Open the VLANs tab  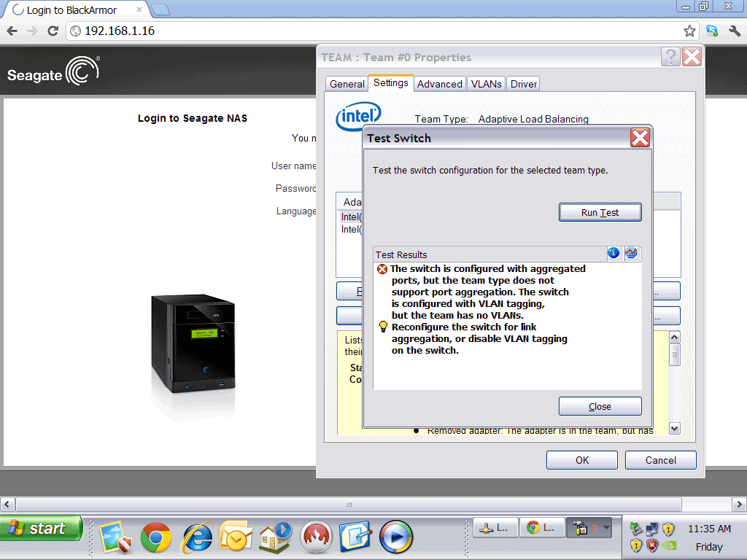486,84
